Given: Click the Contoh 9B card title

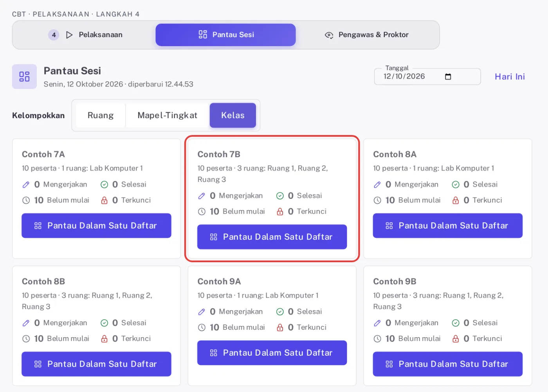Looking at the screenshot, I should coord(395,282).
